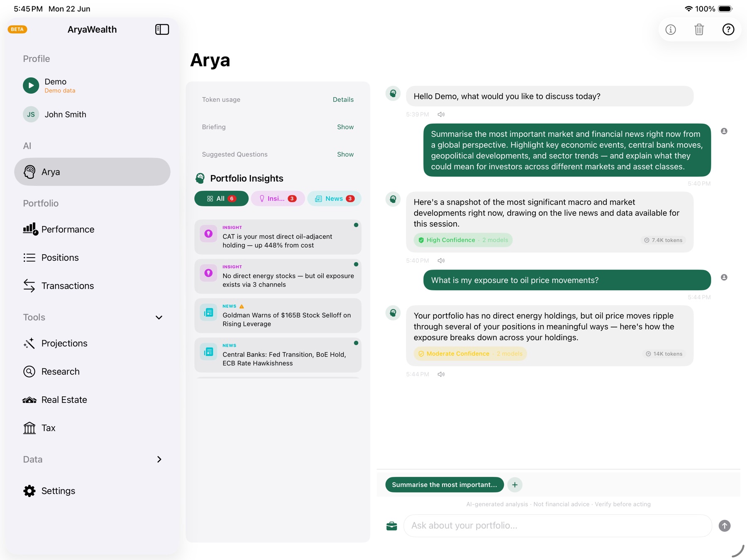Select the News filter tab
The image size is (747, 560).
(x=334, y=199)
